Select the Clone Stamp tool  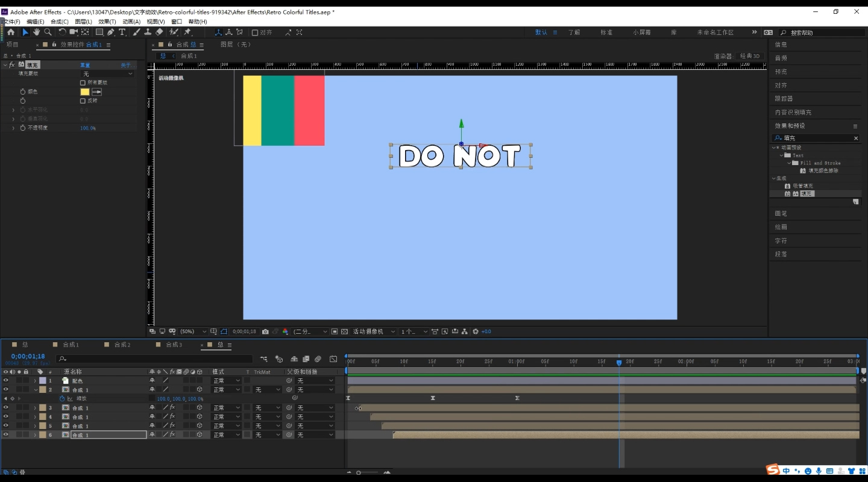click(148, 32)
